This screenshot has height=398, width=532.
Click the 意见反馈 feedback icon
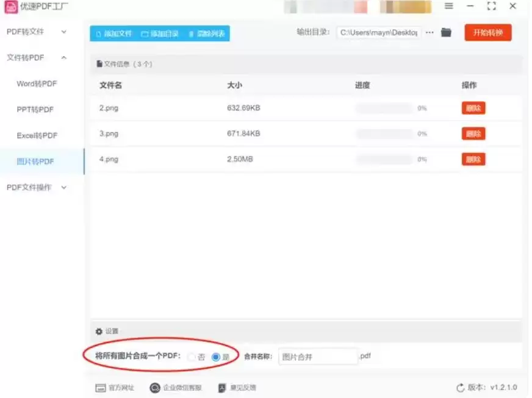coord(222,388)
